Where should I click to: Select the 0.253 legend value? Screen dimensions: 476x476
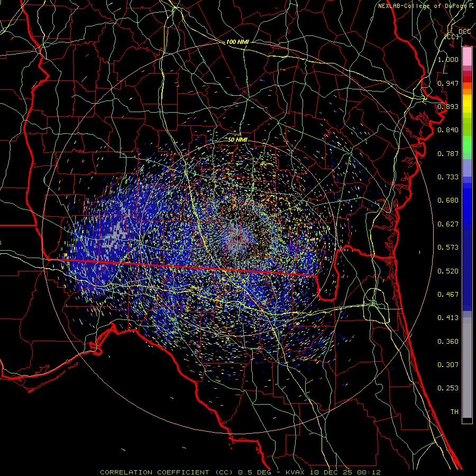click(448, 388)
